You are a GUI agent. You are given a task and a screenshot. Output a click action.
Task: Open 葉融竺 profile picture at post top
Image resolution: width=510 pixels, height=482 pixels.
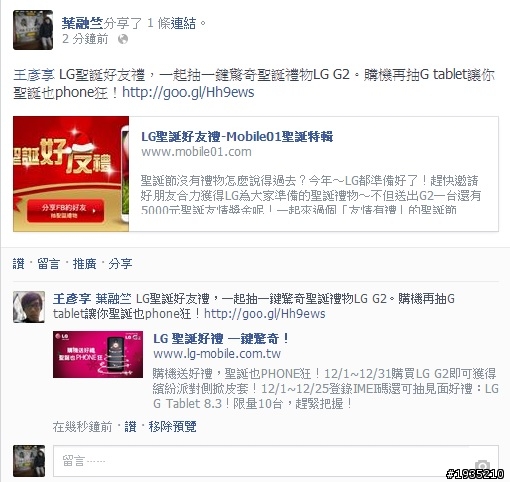coord(33,30)
